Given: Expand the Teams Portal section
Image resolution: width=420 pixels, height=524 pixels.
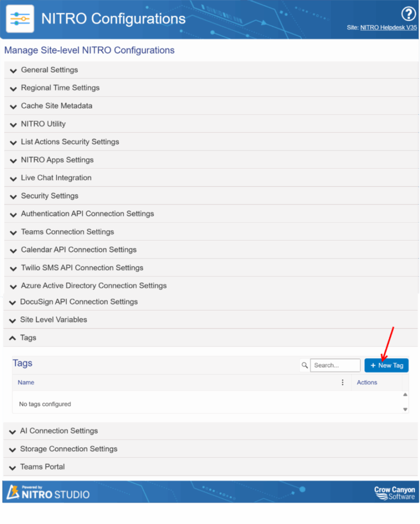Looking at the screenshot, I should [x=42, y=467].
